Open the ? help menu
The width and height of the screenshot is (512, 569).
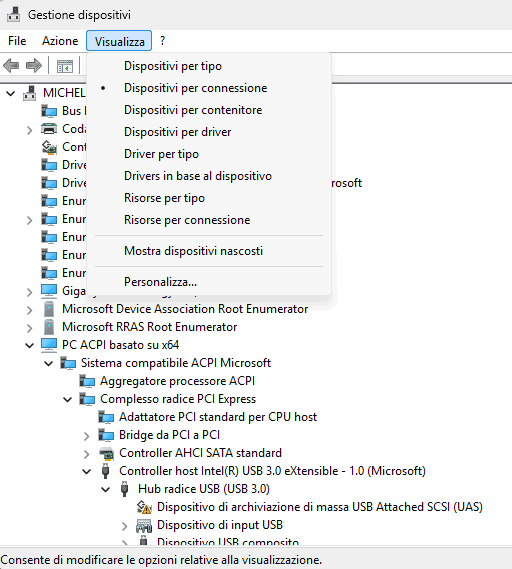coord(163,41)
